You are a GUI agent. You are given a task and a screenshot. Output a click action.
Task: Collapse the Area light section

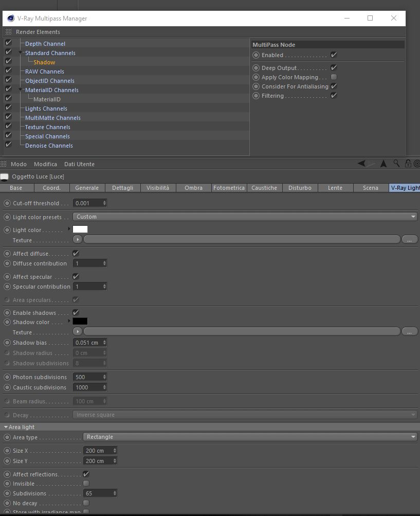coord(6,427)
